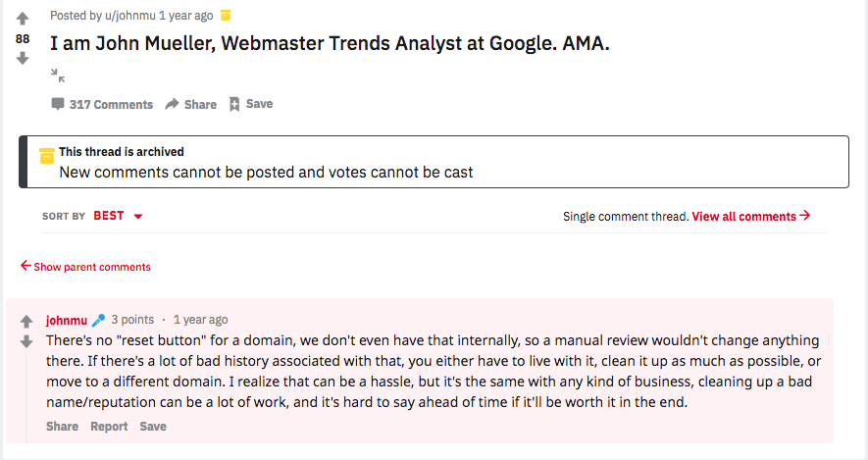Upvote johnmu's comment

coord(26,322)
